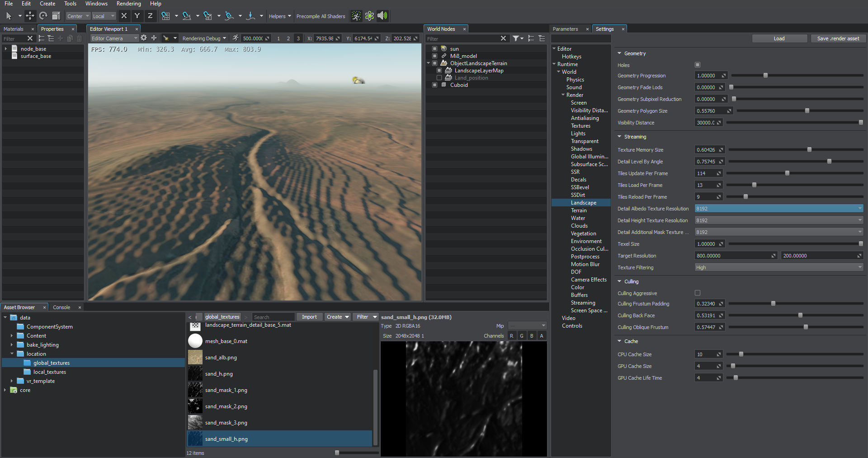Open the Tools menu

coord(70,4)
